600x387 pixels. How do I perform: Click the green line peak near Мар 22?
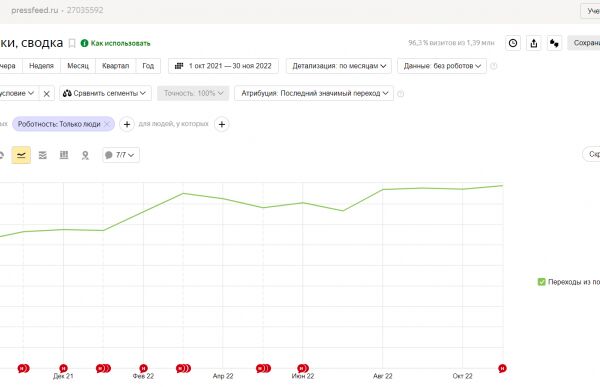point(183,193)
